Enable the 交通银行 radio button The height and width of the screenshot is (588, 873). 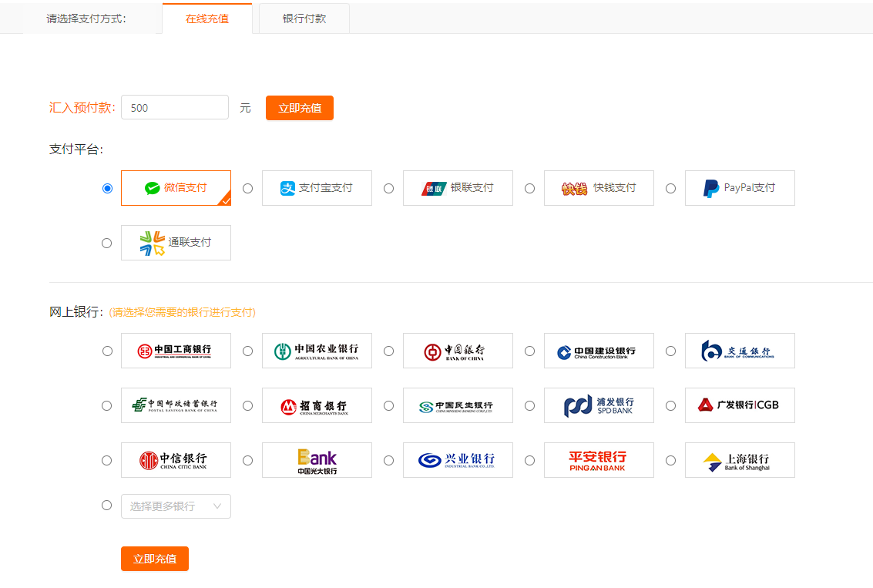point(671,351)
